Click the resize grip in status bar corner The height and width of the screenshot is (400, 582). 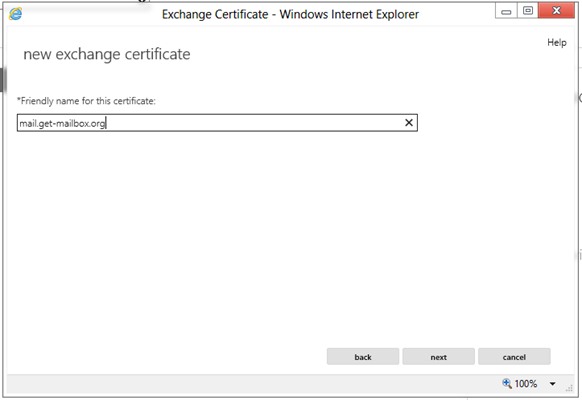tap(569, 388)
